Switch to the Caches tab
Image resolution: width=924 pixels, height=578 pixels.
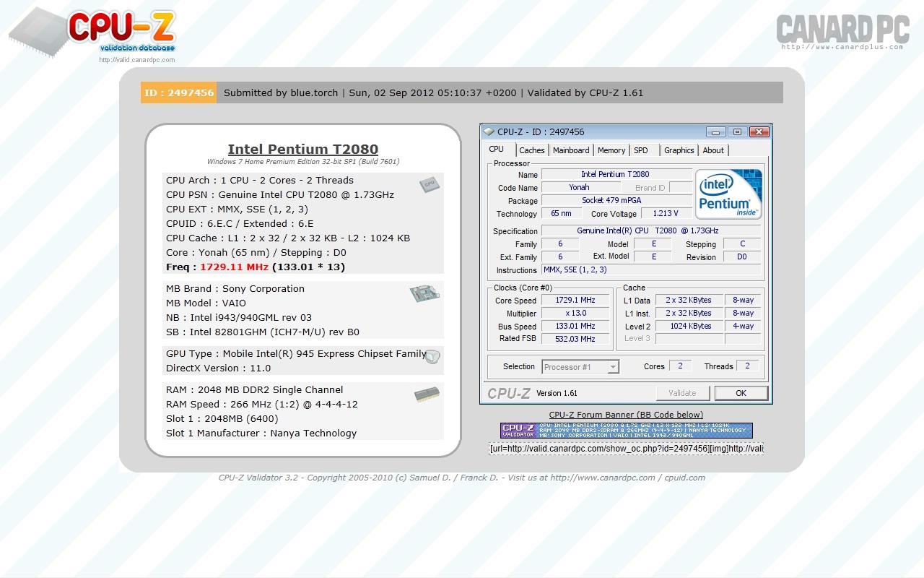(x=532, y=150)
